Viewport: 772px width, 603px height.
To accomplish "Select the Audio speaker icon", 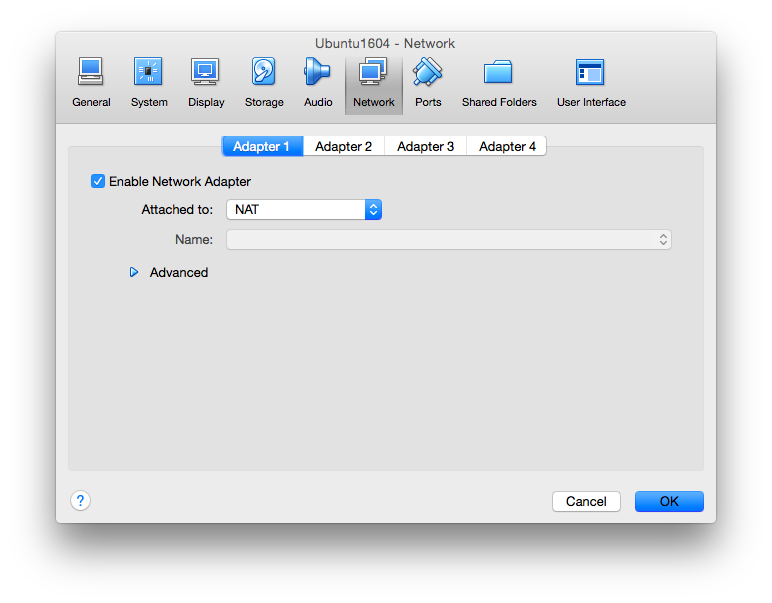I will pos(318,73).
